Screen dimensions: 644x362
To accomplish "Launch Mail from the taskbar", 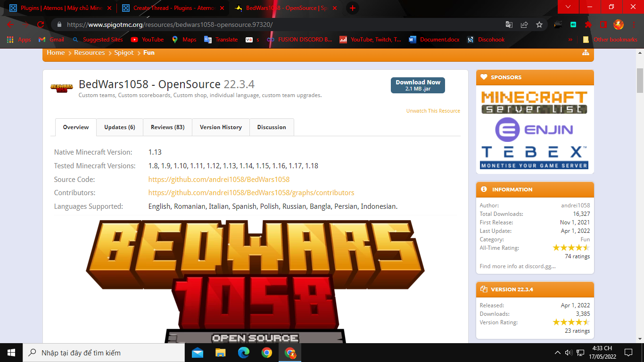I will pos(198,353).
